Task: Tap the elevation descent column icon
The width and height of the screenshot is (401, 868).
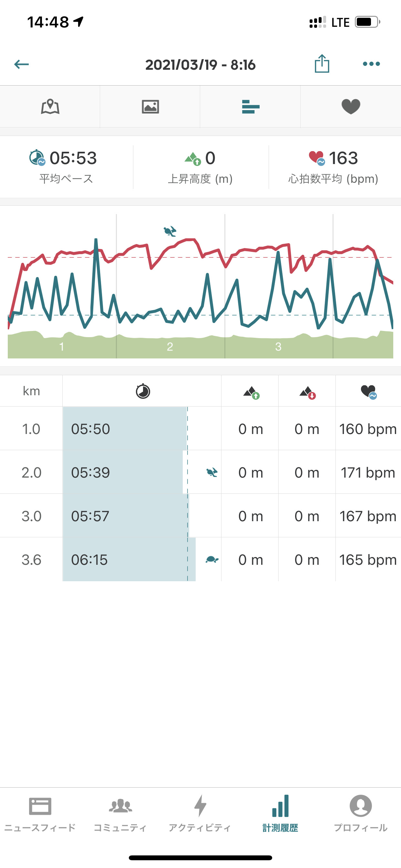Action: click(x=307, y=392)
